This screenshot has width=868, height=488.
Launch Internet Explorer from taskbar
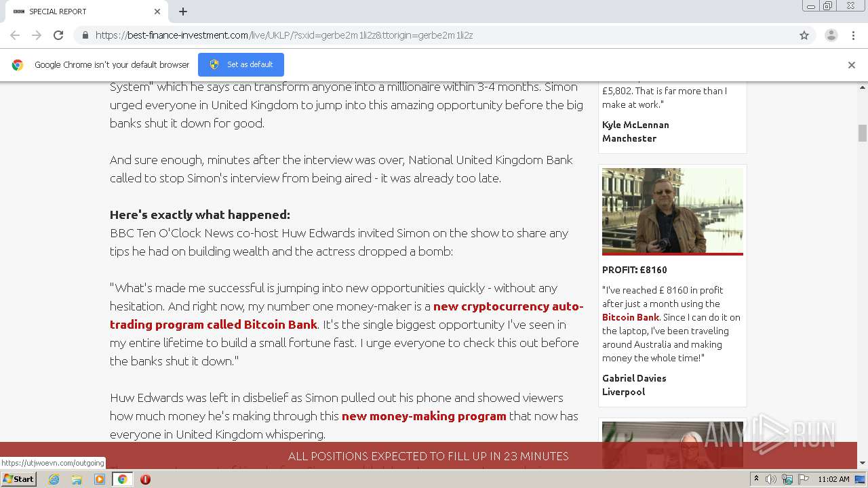click(x=54, y=479)
